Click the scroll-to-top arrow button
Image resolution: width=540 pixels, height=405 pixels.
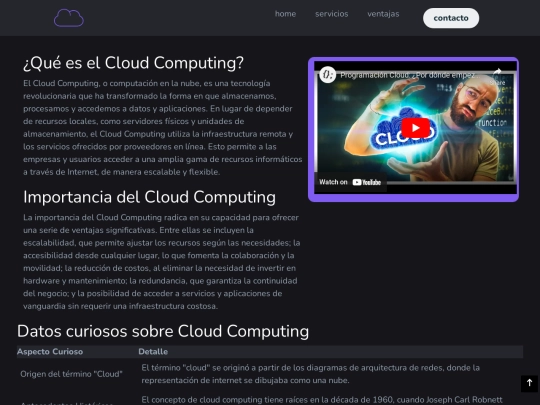click(529, 383)
